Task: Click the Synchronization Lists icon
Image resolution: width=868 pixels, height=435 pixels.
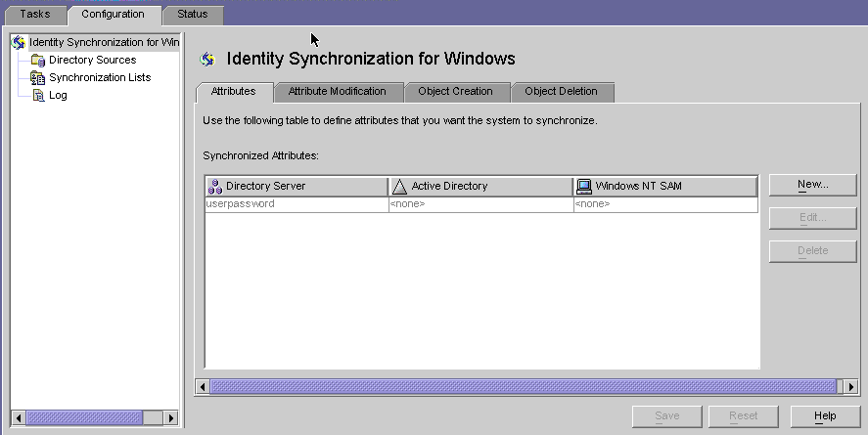Action: [37, 77]
